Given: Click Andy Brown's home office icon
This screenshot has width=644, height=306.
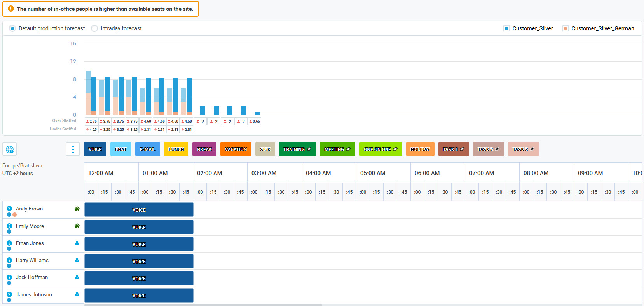Looking at the screenshot, I should [77, 209].
